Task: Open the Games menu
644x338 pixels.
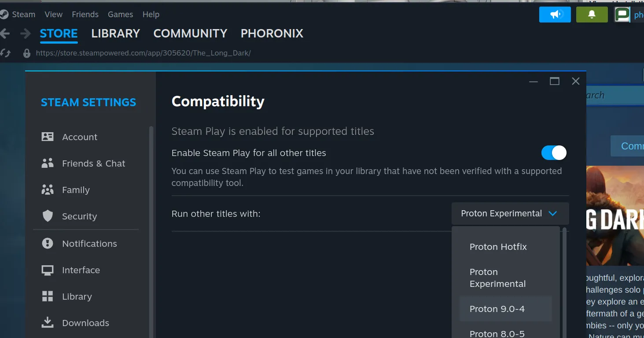Action: pyautogui.click(x=120, y=15)
